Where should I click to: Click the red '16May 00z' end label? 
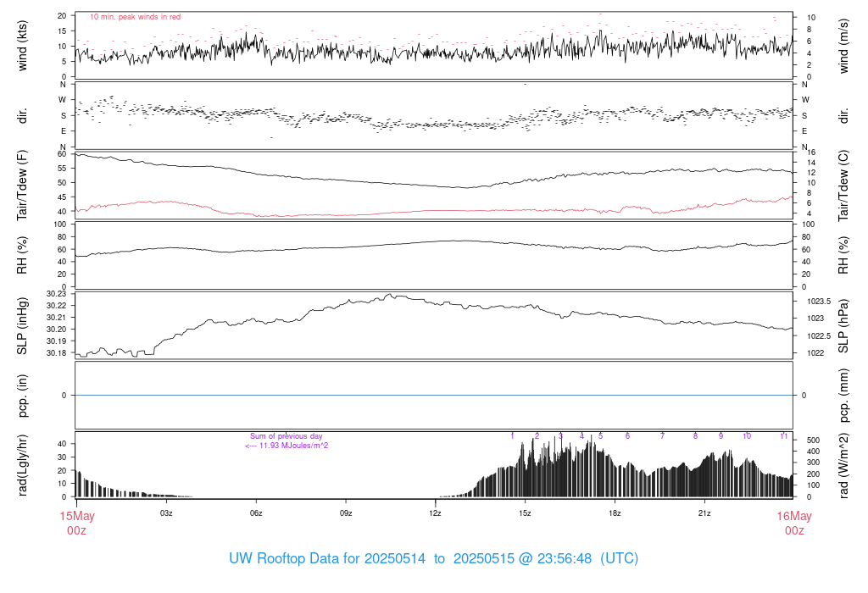coord(793,523)
